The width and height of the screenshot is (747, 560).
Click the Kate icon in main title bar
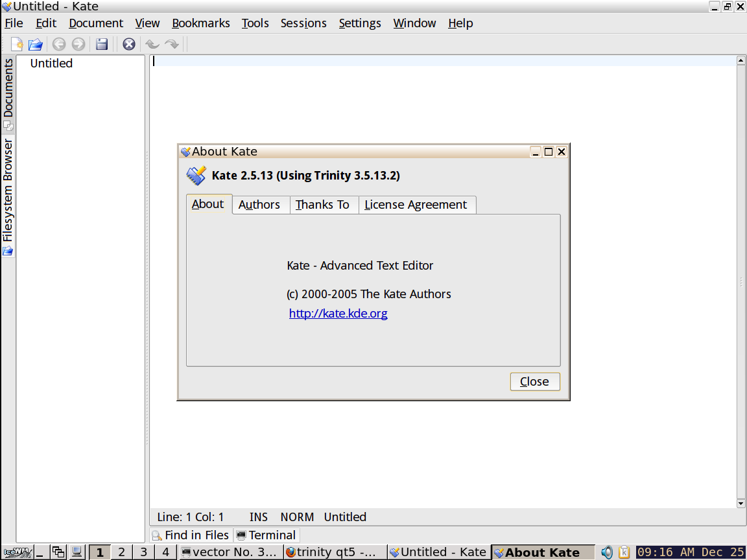[6, 6]
